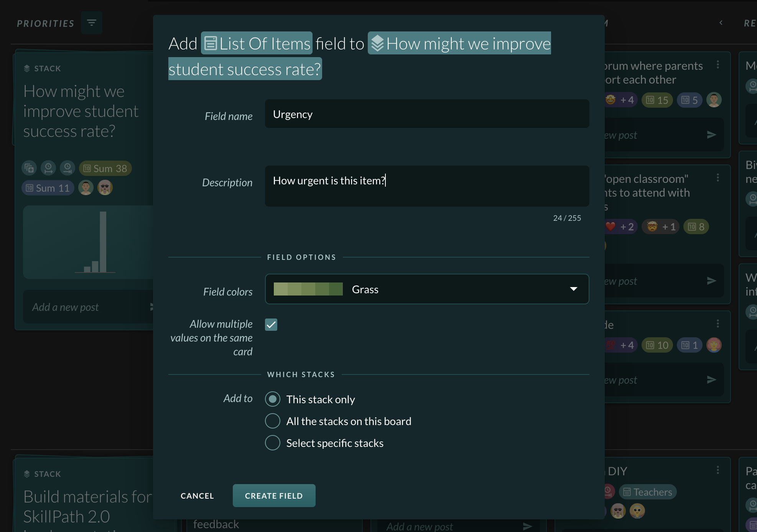Click the 8 score badge on the open classroom card

696,227
